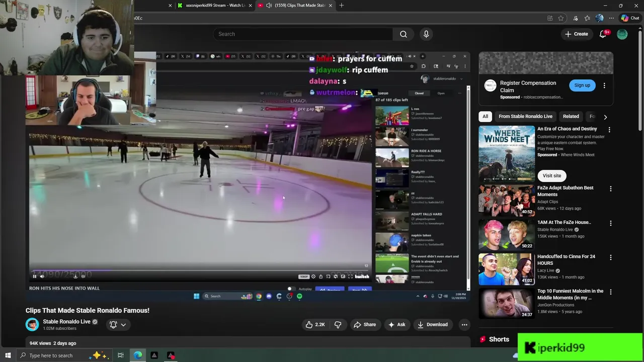
Task: Open Where Winds Meet ad thumbnail
Action: pyautogui.click(x=507, y=153)
